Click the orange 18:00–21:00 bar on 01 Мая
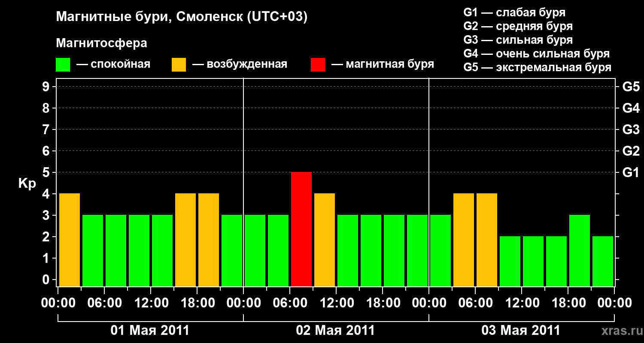The width and height of the screenshot is (644, 343). pos(209,240)
